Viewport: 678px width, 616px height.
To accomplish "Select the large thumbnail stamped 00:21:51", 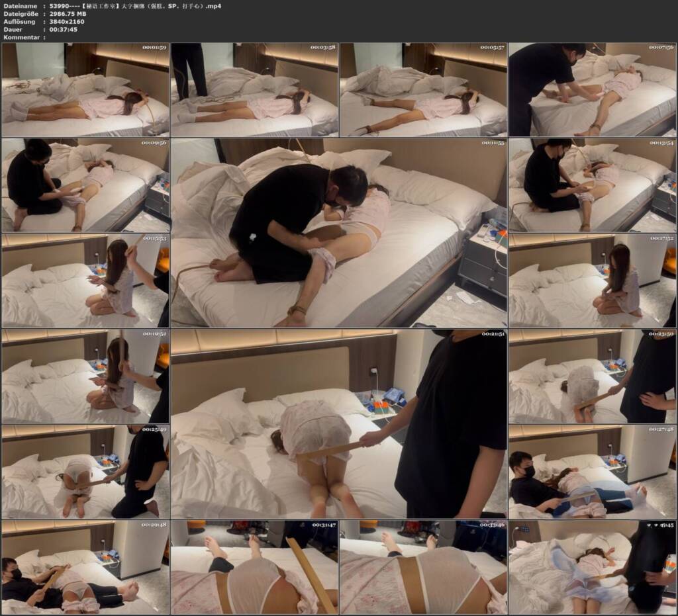I will pyautogui.click(x=339, y=423).
